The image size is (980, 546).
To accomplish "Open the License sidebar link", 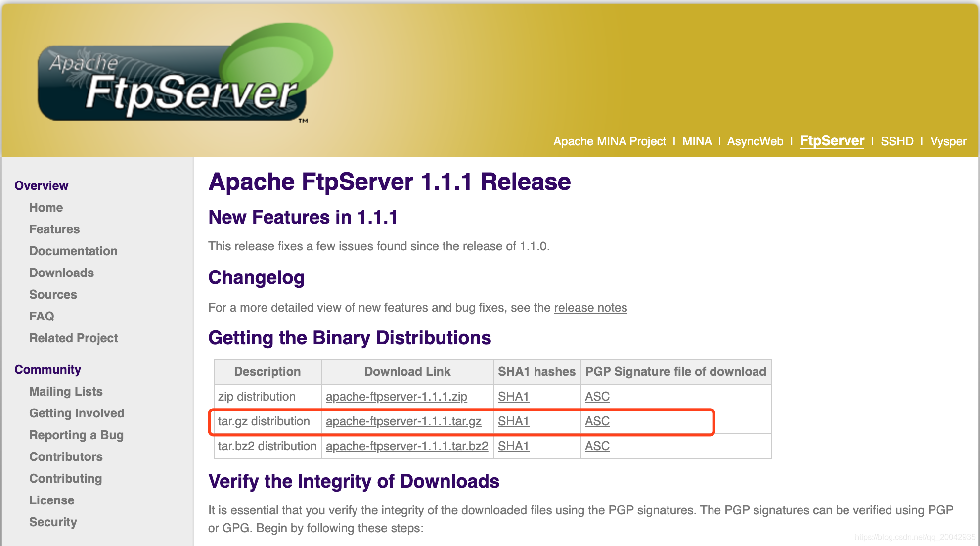I will point(51,500).
